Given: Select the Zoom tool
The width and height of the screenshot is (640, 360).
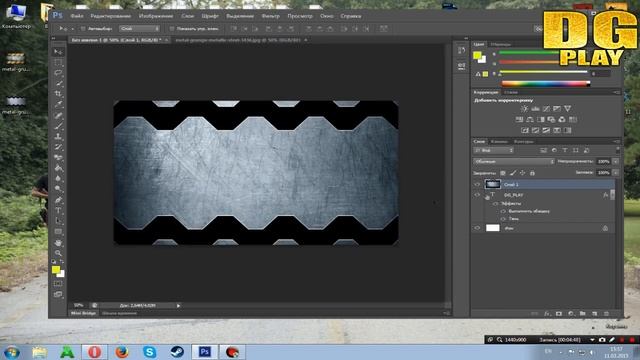Looking at the screenshot, I should point(58,253).
